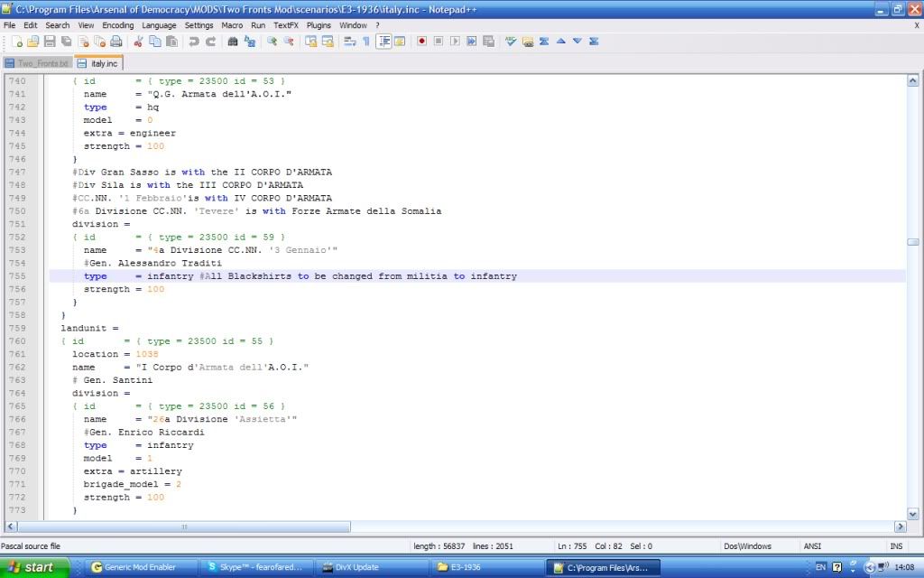Switch to the Skype taskbar button
Screen dimensions: 924x578
click(255, 567)
